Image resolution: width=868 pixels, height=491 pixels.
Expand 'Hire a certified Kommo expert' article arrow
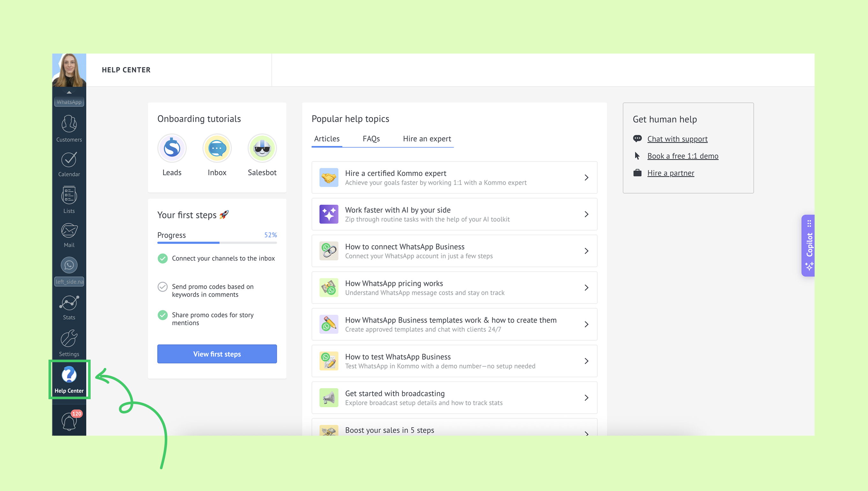point(586,177)
